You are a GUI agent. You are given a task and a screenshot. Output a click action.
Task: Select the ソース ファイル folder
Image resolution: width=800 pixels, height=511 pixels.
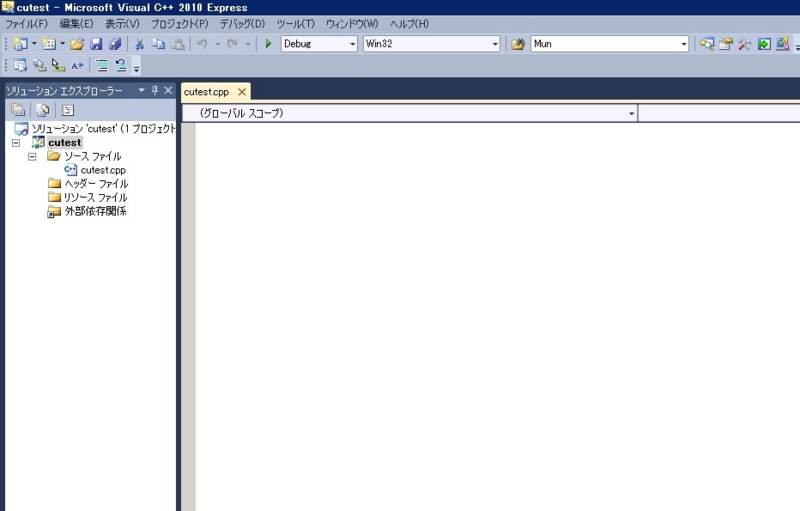pos(92,157)
